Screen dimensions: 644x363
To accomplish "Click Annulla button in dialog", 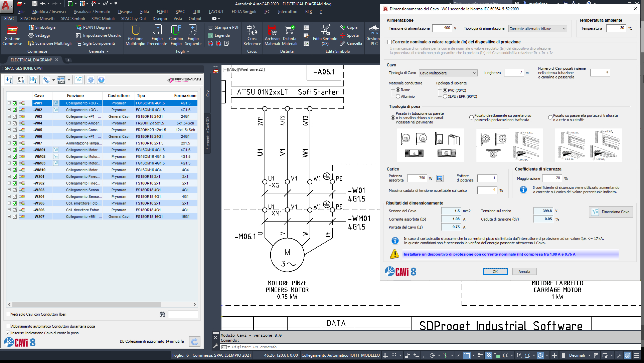I will point(524,272).
